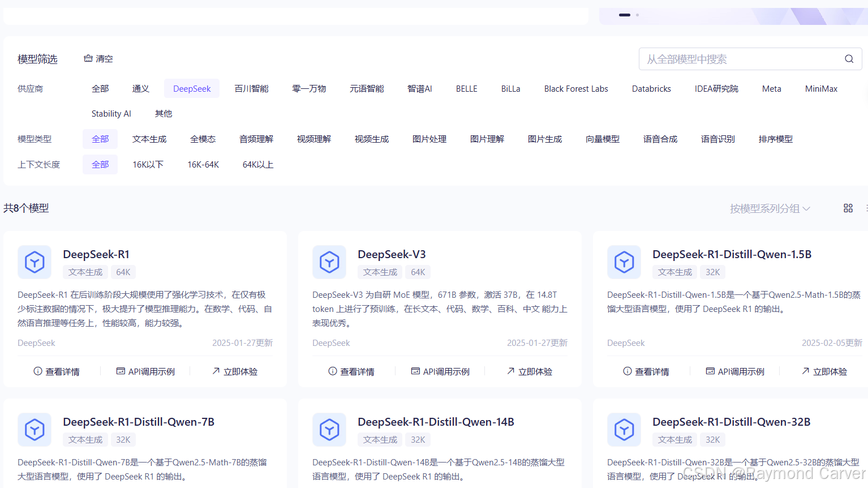This screenshot has height=488, width=868.
Task: Open API example for DeepSeek-R1-Distill-Qwen-1.5B
Action: [x=735, y=371]
